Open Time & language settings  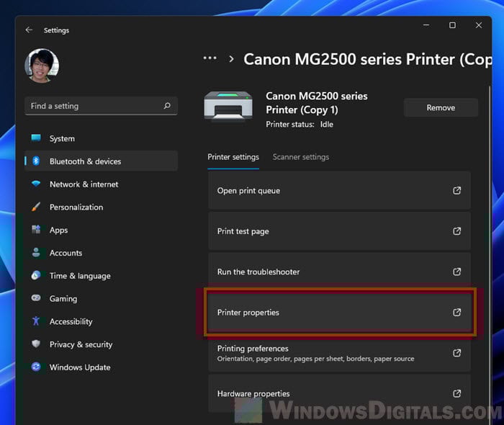[x=101, y=276]
